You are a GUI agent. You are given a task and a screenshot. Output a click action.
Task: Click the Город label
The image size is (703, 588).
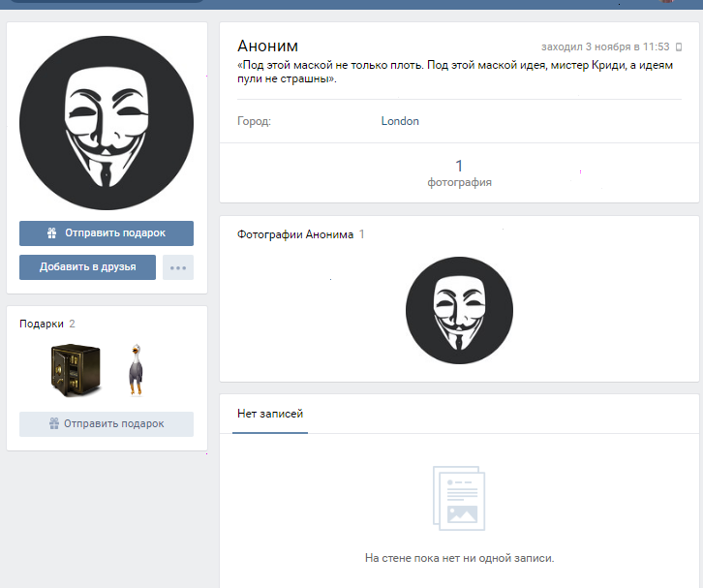click(255, 121)
